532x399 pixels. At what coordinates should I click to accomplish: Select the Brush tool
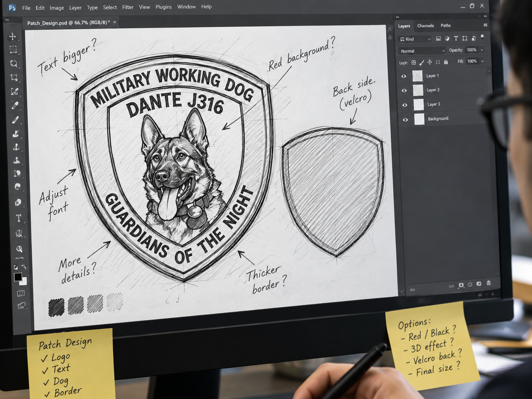click(x=15, y=120)
